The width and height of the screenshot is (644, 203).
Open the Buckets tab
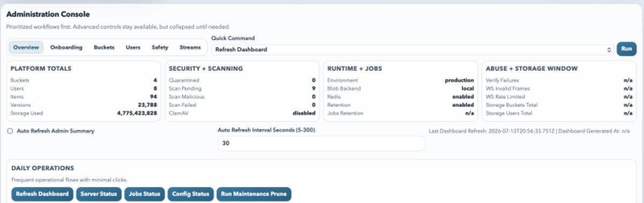pyautogui.click(x=104, y=47)
